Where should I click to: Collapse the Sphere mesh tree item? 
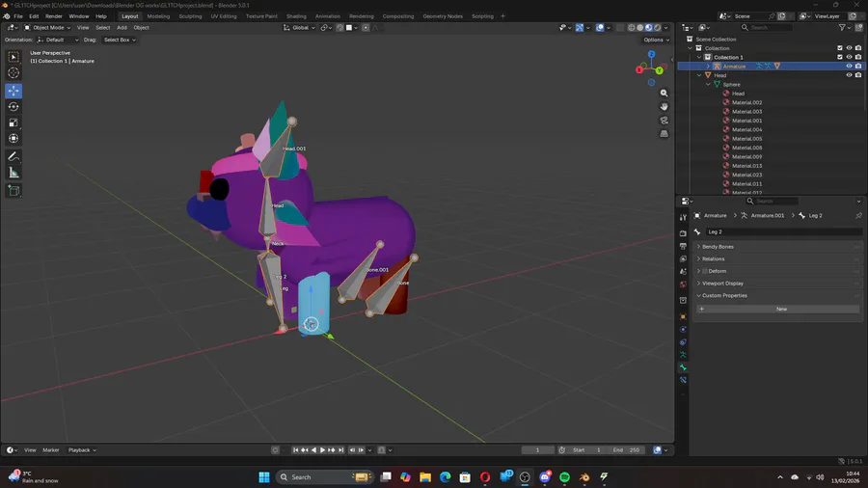tap(708, 85)
